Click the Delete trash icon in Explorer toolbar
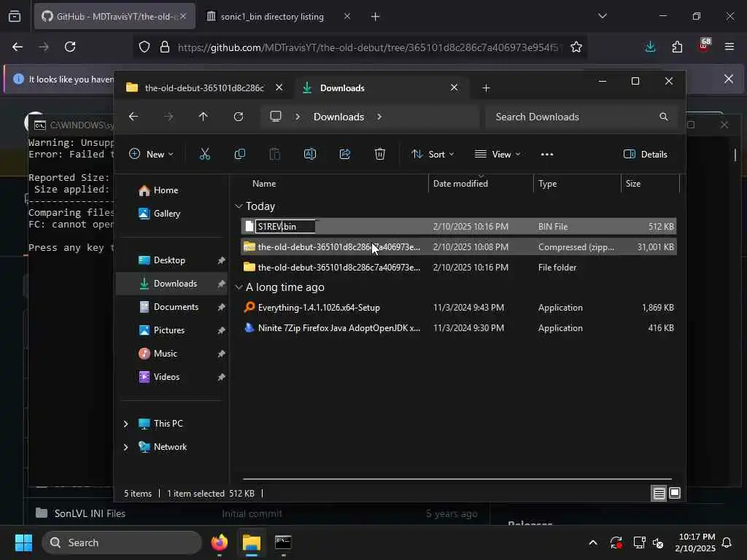Screen dimensions: 747x560 coord(379,154)
